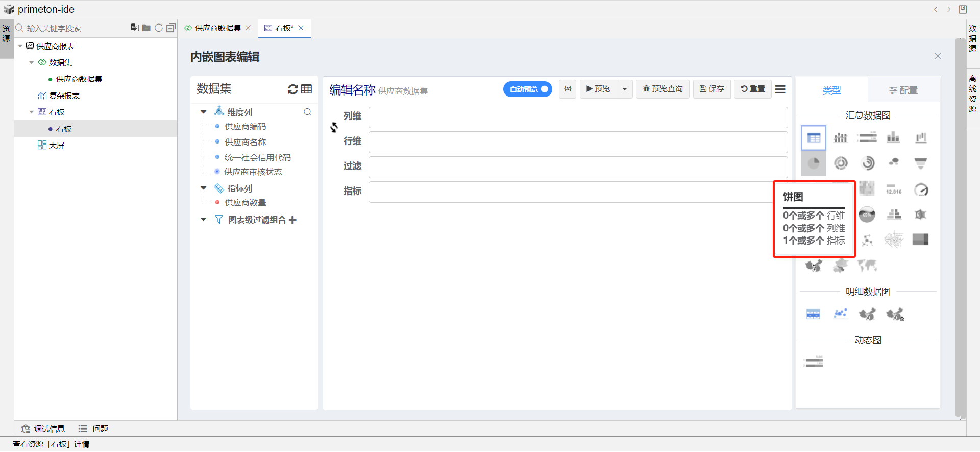The height and width of the screenshot is (452, 980).
Task: Click the swap row and column dimensions icon
Action: click(x=334, y=128)
